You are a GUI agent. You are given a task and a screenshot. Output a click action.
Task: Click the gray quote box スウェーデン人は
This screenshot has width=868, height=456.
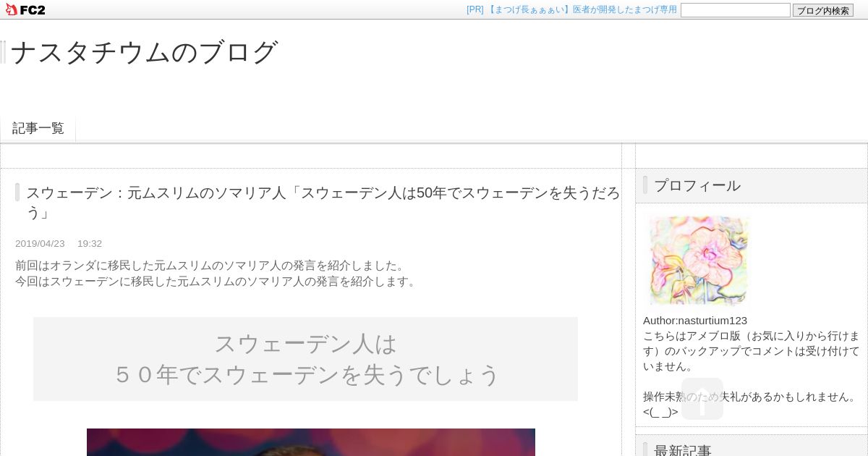click(305, 359)
